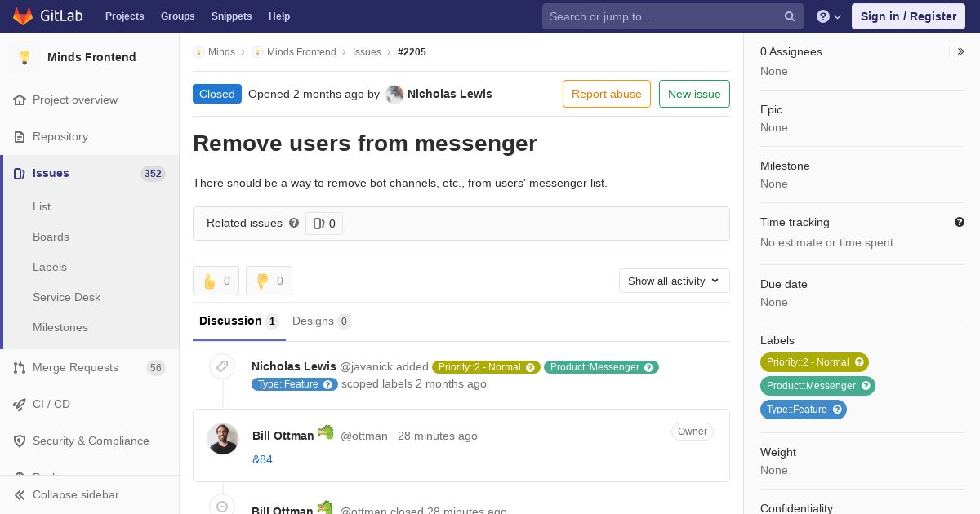980x514 pixels.
Task: Click the Closed status badge
Action: coord(217,94)
